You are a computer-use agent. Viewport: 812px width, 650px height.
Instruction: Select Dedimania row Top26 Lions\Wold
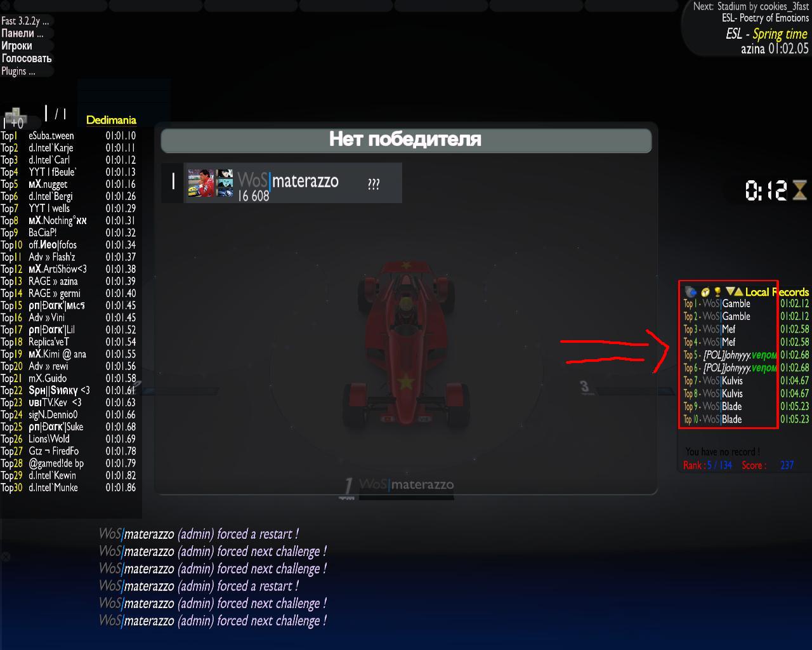(69, 439)
